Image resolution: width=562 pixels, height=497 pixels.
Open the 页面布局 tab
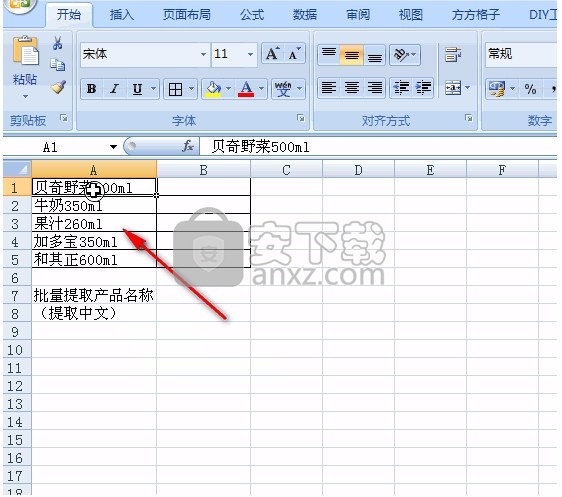(186, 15)
